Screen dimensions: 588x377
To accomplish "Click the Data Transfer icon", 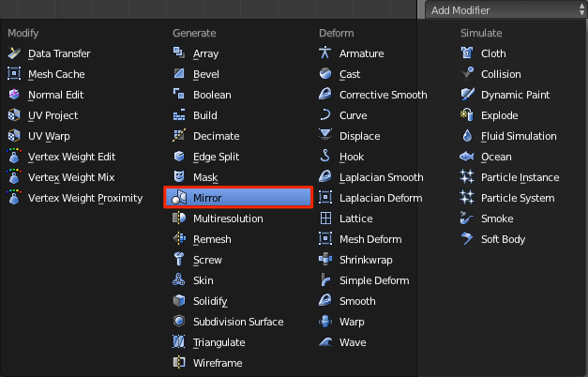I will (x=14, y=53).
